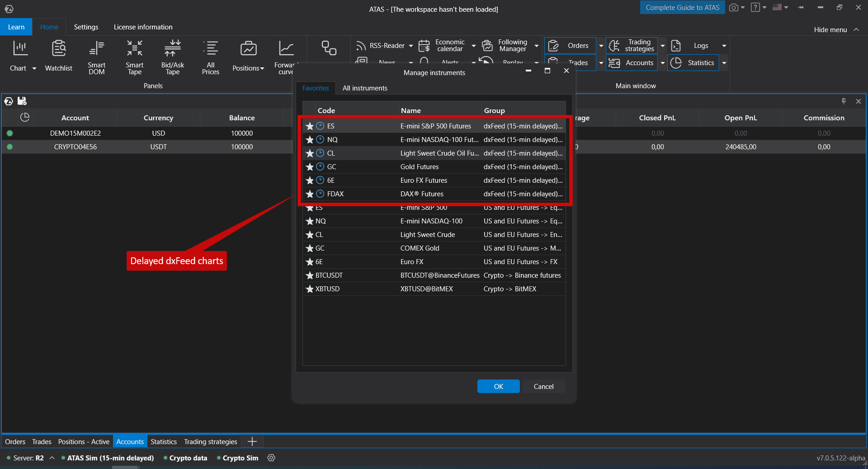Expand the Economic calendar dropdown arrow
This screenshot has width=868, height=469.
[x=473, y=46]
